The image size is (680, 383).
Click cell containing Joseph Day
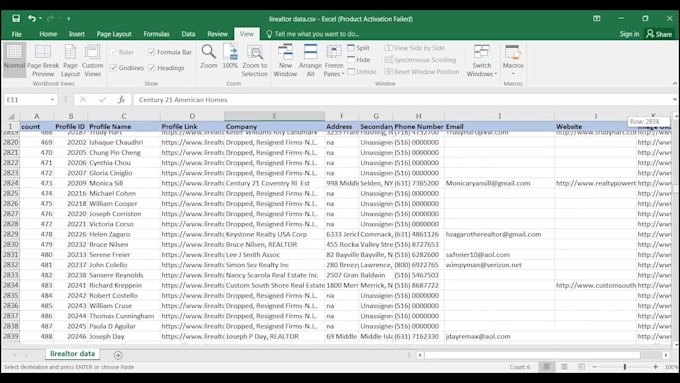tap(124, 336)
